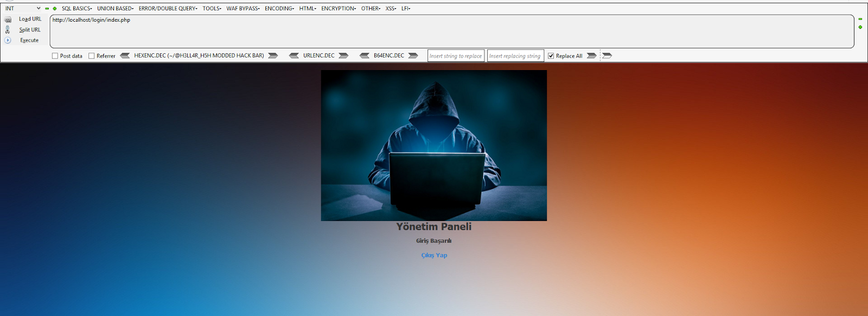
Task: Open the HTML menu
Action: coord(308,9)
